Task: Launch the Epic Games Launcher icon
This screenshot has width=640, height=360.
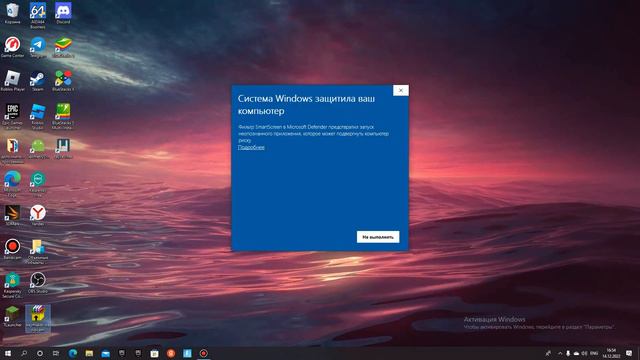Action: click(12, 116)
